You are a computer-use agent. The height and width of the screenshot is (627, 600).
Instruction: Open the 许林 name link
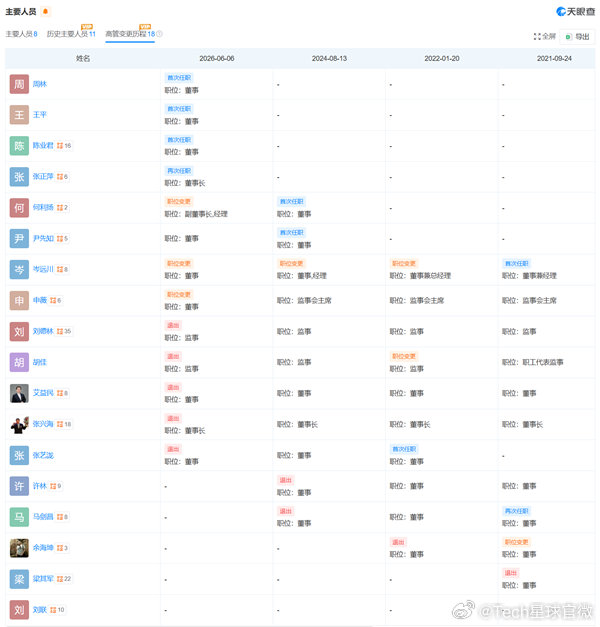pyautogui.click(x=40, y=486)
